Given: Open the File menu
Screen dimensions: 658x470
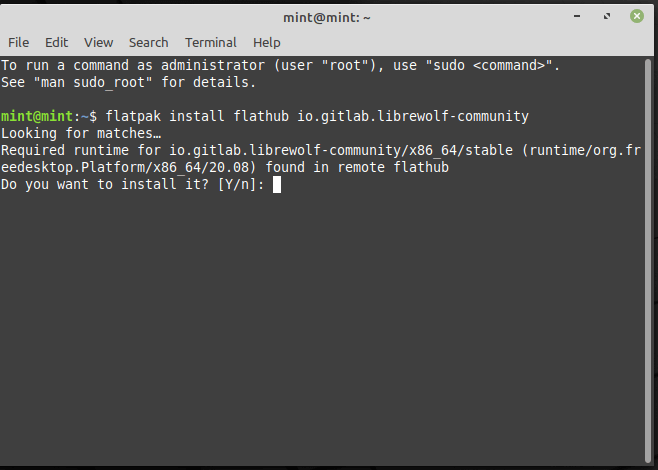Looking at the screenshot, I should (x=18, y=42).
